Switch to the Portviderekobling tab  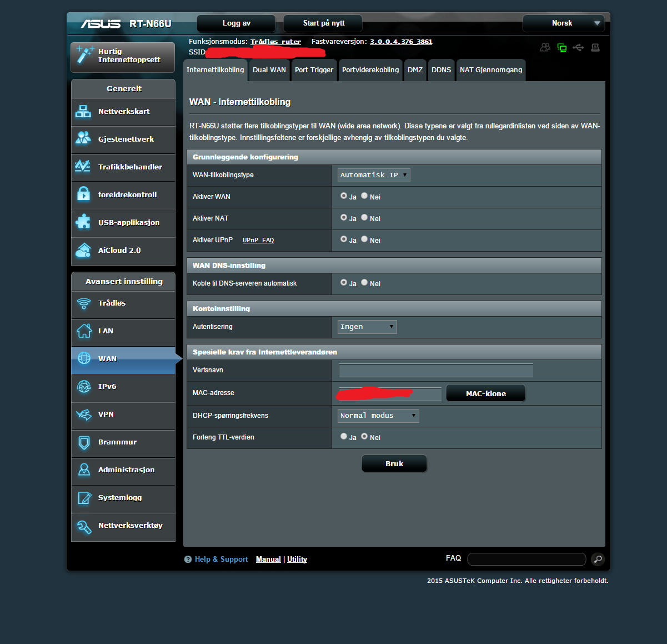pos(370,70)
